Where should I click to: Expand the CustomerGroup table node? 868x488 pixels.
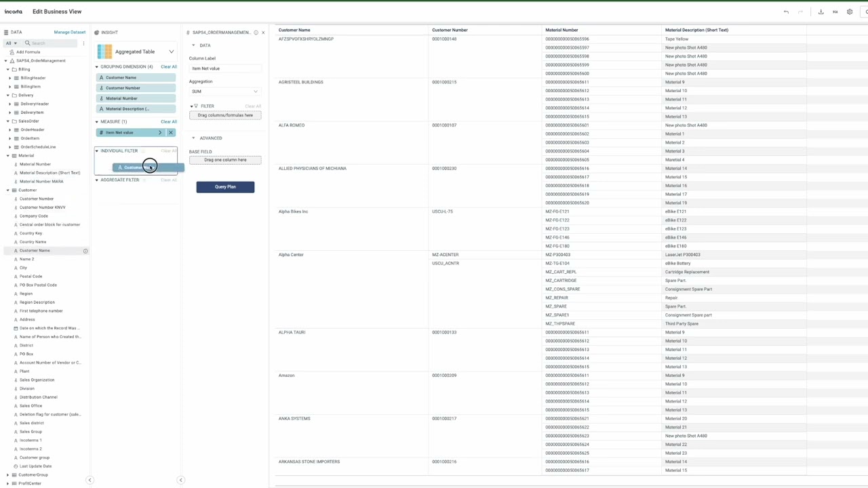8,475
